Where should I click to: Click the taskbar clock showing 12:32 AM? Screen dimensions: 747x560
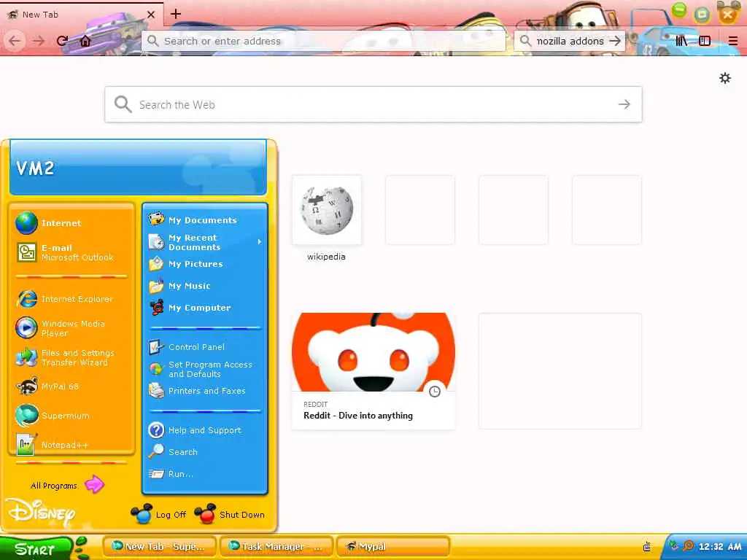coord(720,547)
